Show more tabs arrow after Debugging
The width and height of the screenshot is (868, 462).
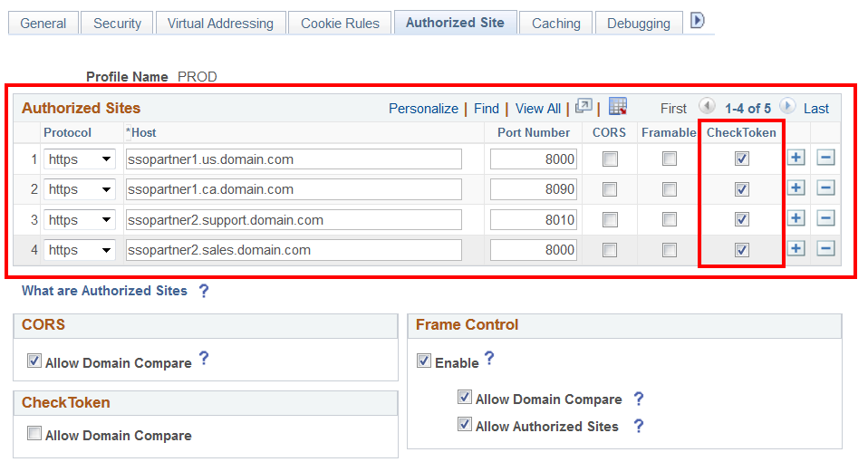tap(698, 21)
